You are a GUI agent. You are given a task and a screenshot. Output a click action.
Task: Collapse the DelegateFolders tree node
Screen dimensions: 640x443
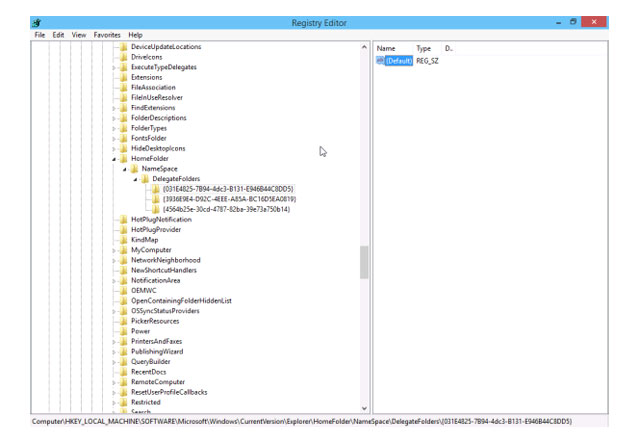click(x=135, y=179)
